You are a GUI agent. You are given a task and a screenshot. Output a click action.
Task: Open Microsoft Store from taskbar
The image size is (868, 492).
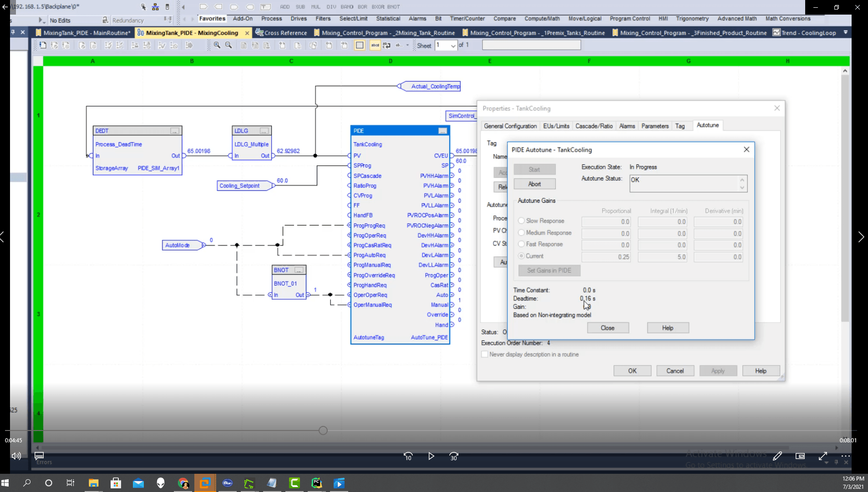(116, 483)
